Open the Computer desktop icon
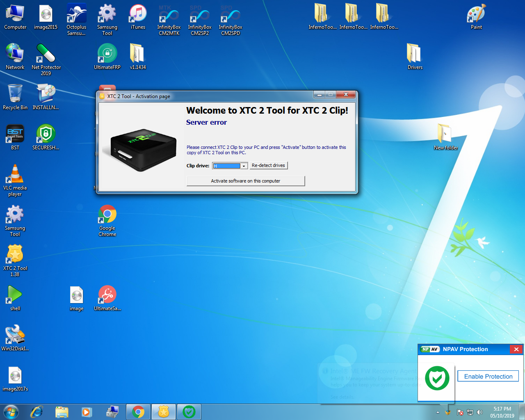525x420 pixels. click(15, 17)
